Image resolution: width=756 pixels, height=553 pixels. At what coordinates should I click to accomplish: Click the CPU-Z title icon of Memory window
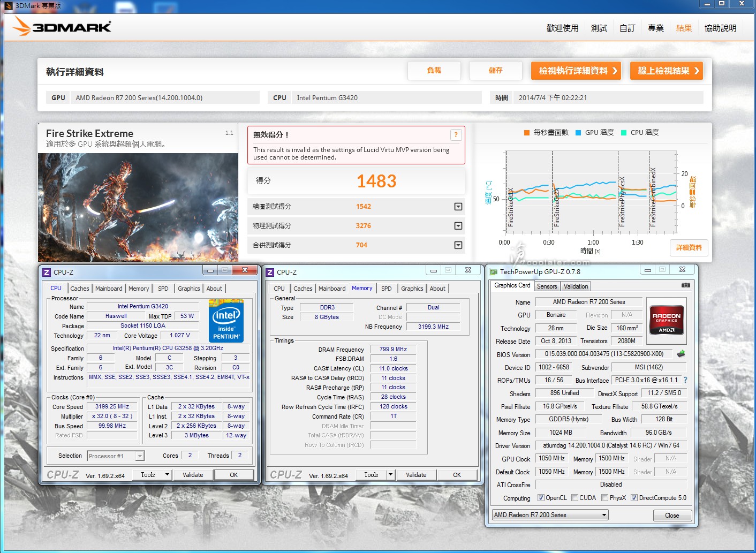[x=270, y=272]
